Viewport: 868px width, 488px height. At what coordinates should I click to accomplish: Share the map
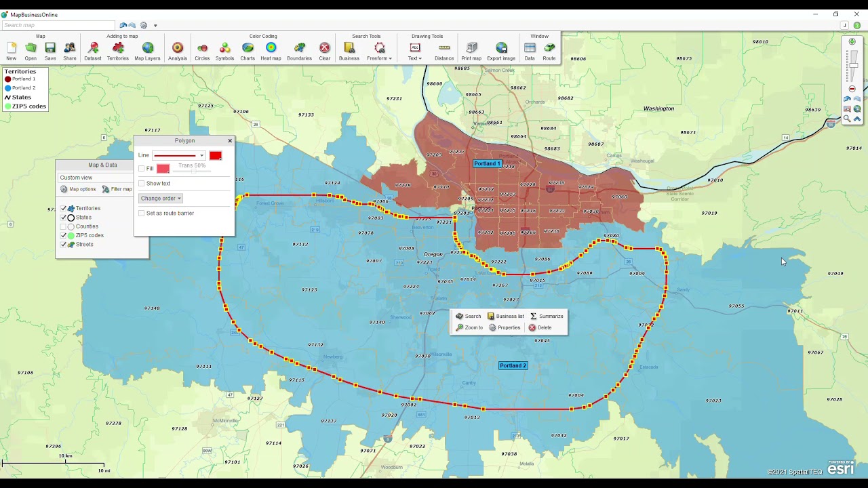70,51
